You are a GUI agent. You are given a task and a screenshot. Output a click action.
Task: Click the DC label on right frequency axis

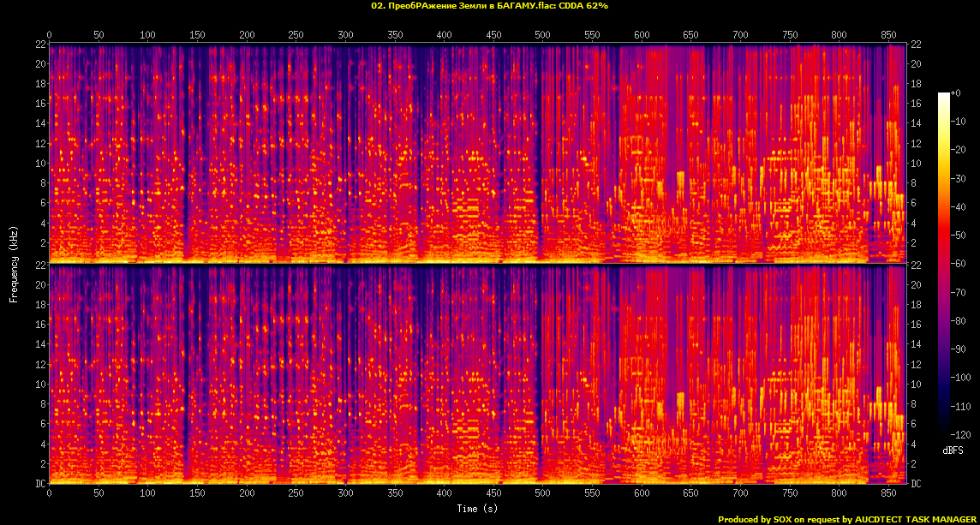(915, 484)
